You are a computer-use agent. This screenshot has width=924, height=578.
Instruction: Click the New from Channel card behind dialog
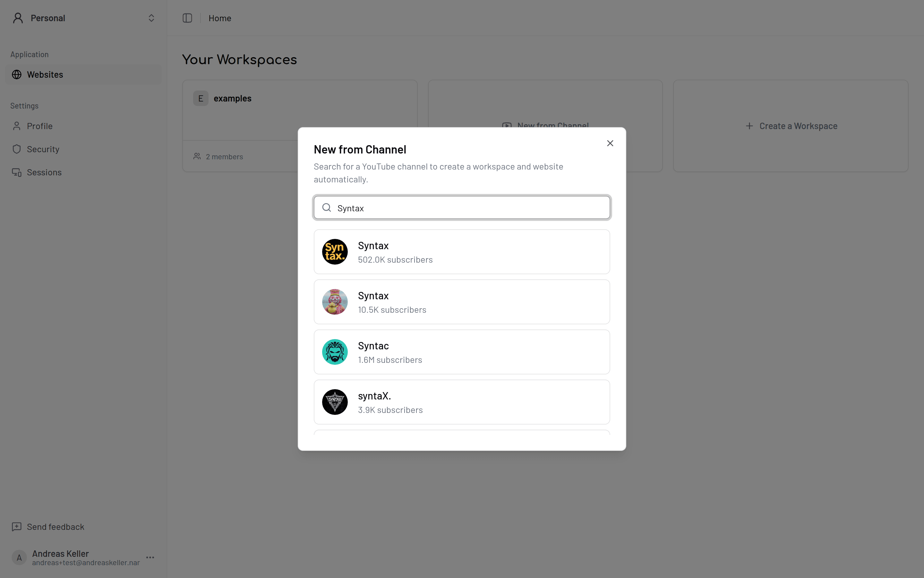tap(545, 126)
